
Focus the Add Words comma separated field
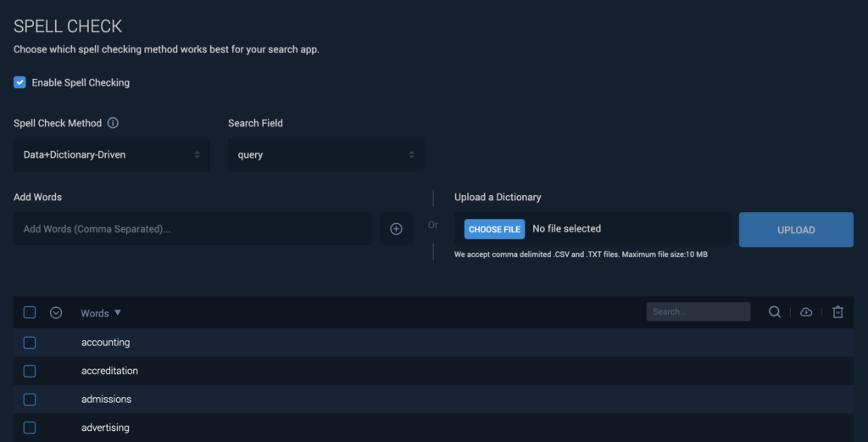tap(192, 229)
